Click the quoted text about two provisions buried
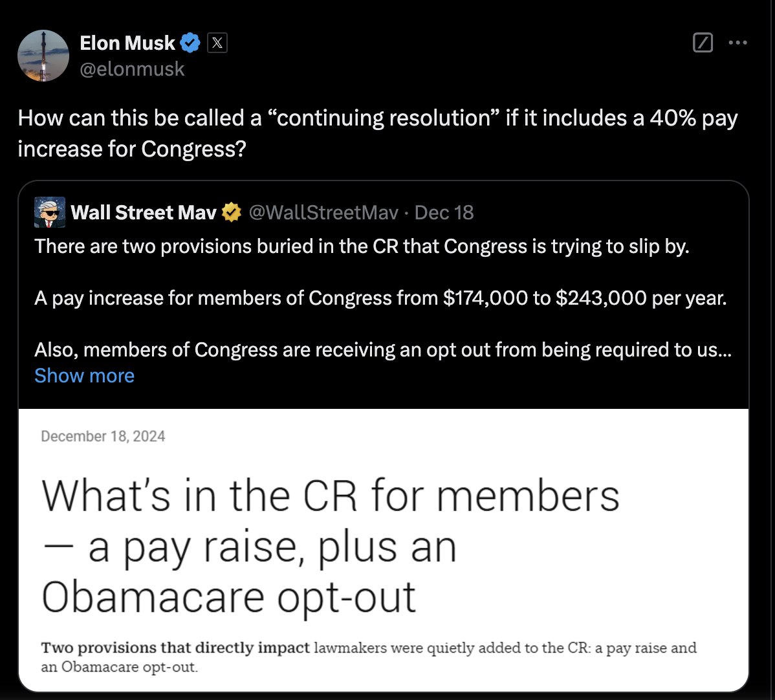The width and height of the screenshot is (775, 700). tap(362, 246)
